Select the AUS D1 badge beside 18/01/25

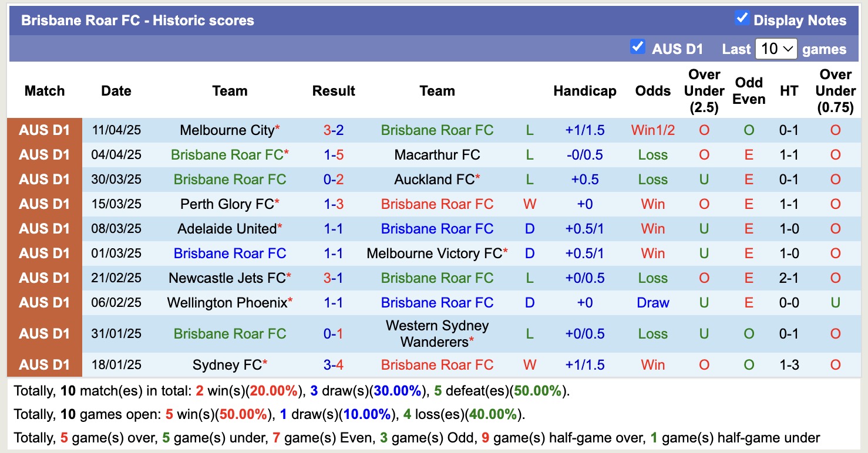click(x=44, y=364)
